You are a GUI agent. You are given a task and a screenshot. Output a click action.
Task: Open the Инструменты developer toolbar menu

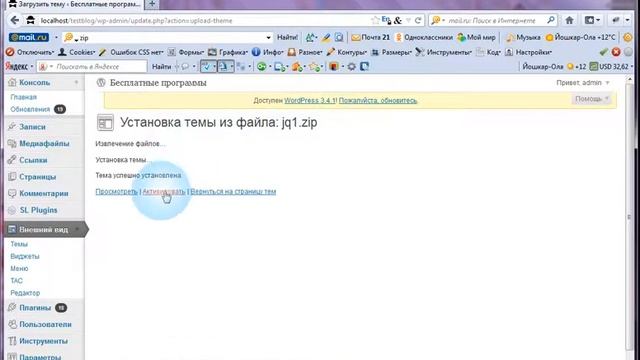pos(444,52)
